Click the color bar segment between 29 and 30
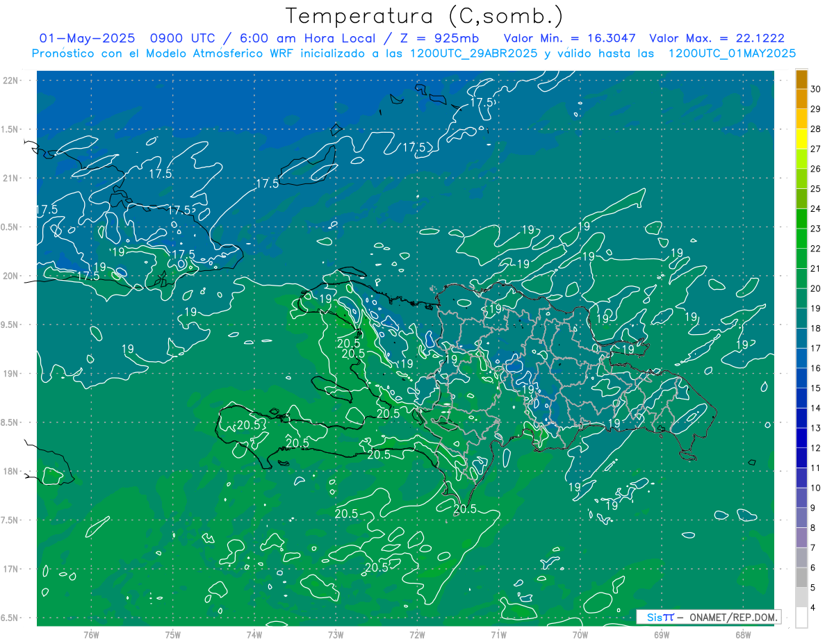Screen dimensions: 834x644 click(801, 99)
